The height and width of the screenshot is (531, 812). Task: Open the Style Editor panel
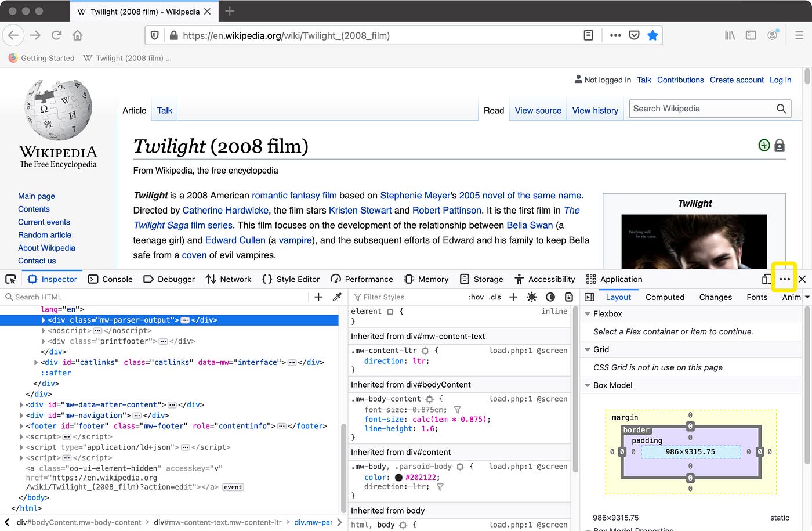pos(291,279)
